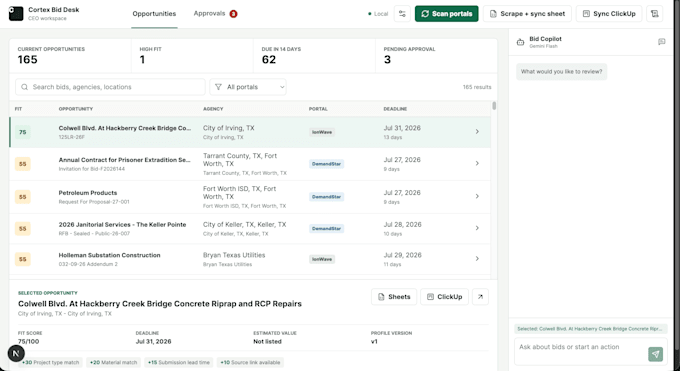Click the send message paper plane button
Image resolution: width=680 pixels, height=371 pixels.
[x=656, y=354]
